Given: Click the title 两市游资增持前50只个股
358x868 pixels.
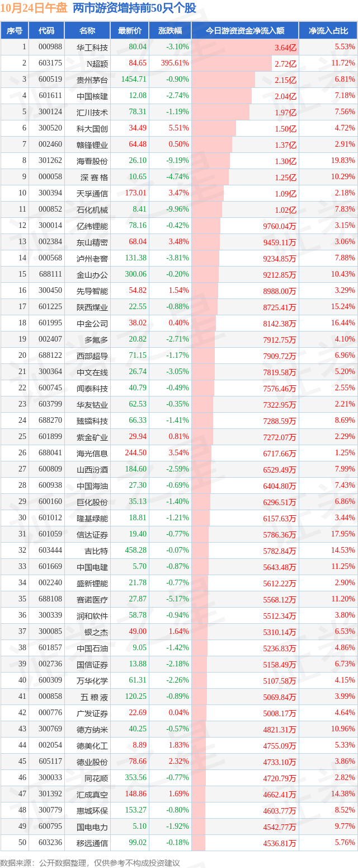Looking at the screenshot, I should (x=134, y=8).
